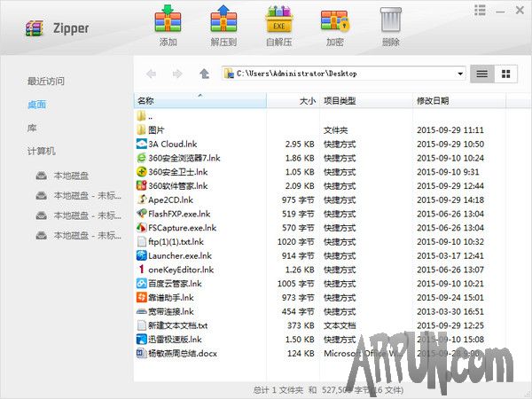Select the 靠谱助手.lnk icon
This screenshot has width=532, height=399.
click(142, 298)
